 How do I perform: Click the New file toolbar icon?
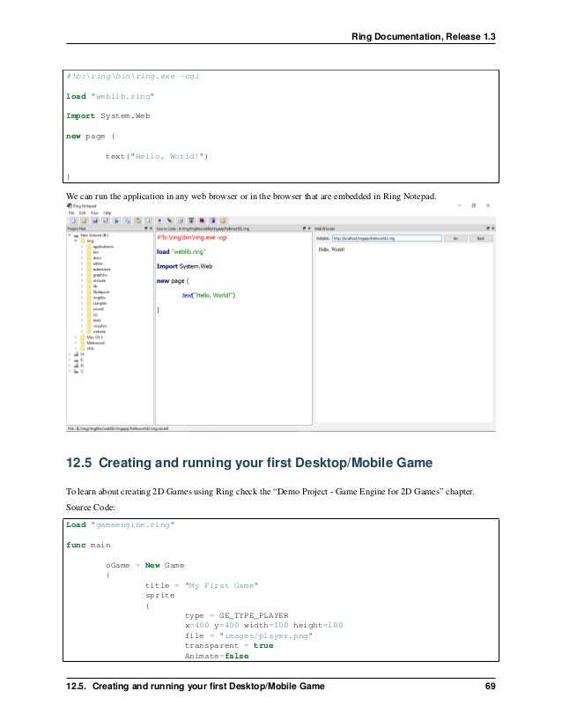tap(73, 221)
